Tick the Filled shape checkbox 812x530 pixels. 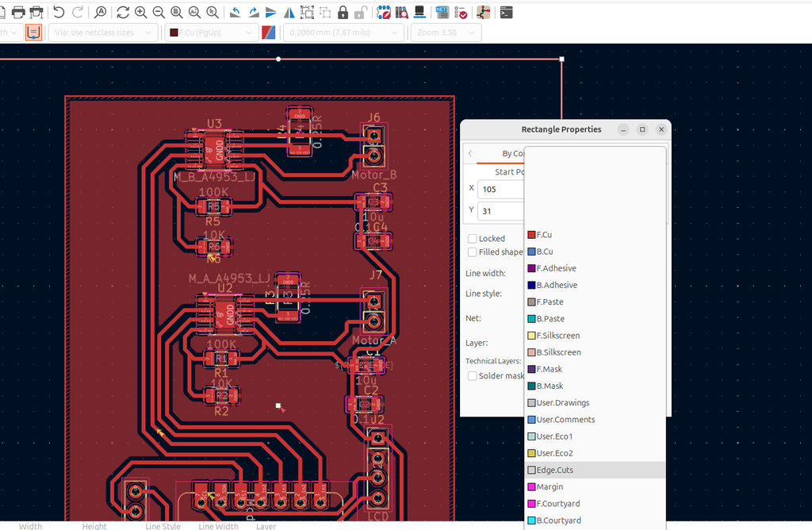click(x=473, y=252)
